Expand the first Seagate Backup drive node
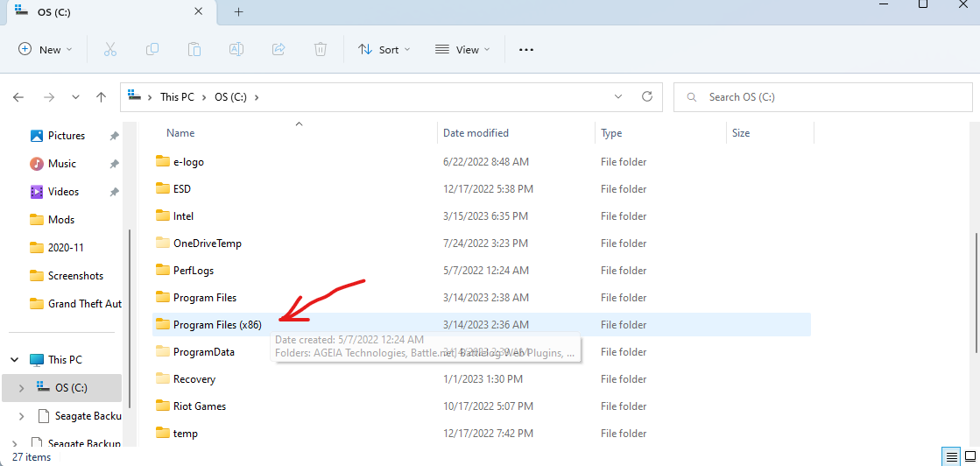This screenshot has width=980, height=466. click(22, 416)
